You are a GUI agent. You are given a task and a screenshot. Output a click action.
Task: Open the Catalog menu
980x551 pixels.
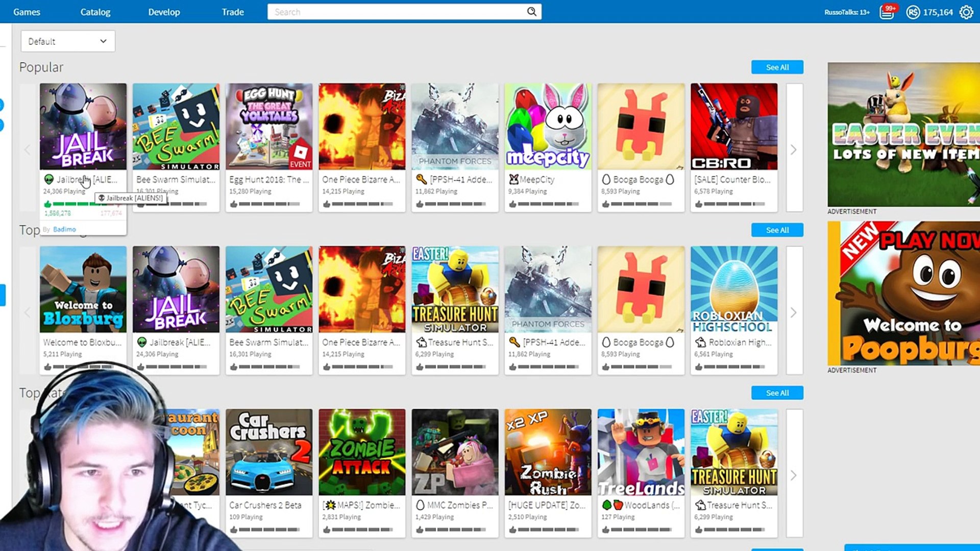point(95,12)
